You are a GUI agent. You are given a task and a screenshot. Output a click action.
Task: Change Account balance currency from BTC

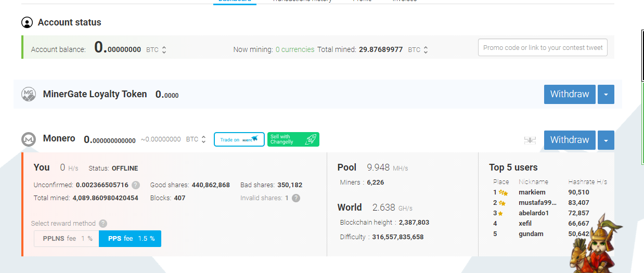point(156,50)
